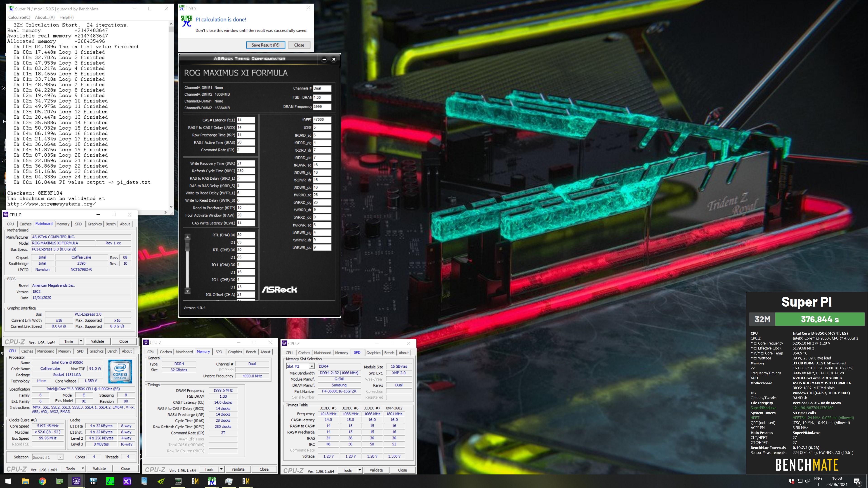The image size is (868, 488).
Task: Open HWiNFO from the taskbar
Action: point(93,481)
